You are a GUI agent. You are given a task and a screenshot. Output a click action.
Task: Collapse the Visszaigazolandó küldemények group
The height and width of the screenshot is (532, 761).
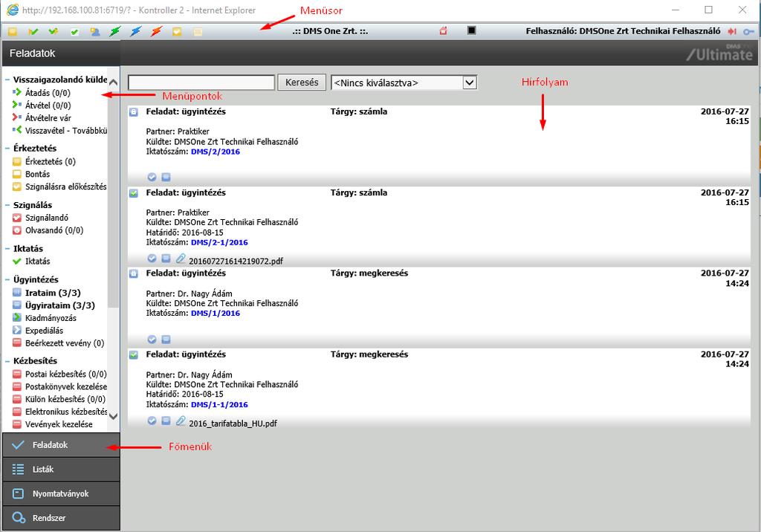click(x=7, y=80)
